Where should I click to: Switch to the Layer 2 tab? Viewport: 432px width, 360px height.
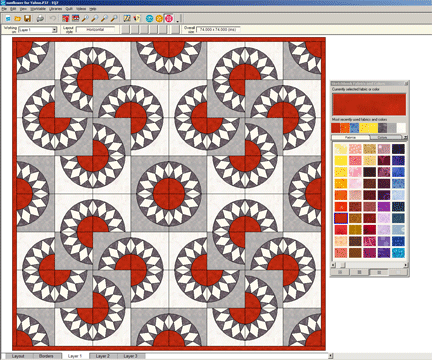click(102, 356)
